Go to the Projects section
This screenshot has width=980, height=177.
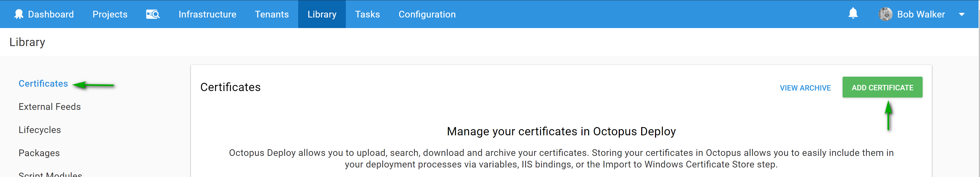110,14
